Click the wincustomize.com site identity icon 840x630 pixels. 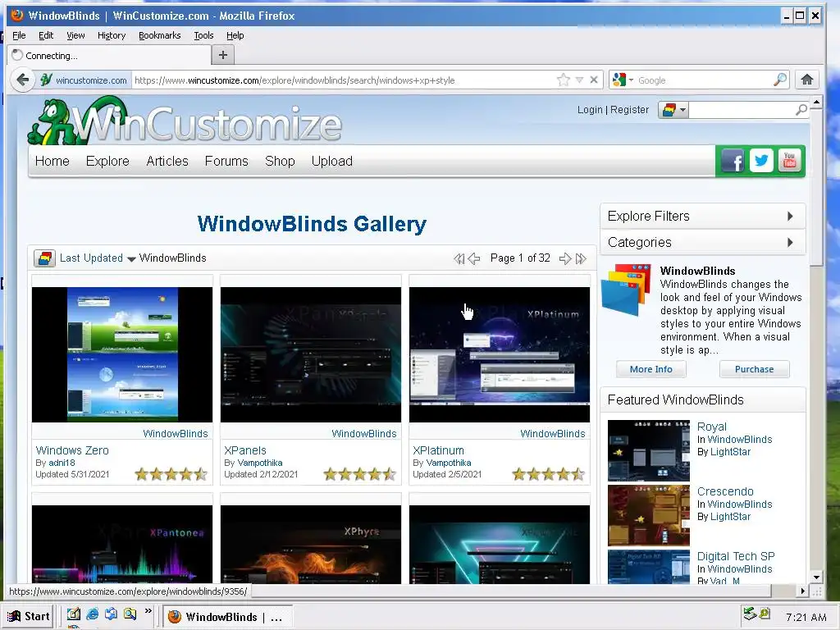tap(84, 80)
